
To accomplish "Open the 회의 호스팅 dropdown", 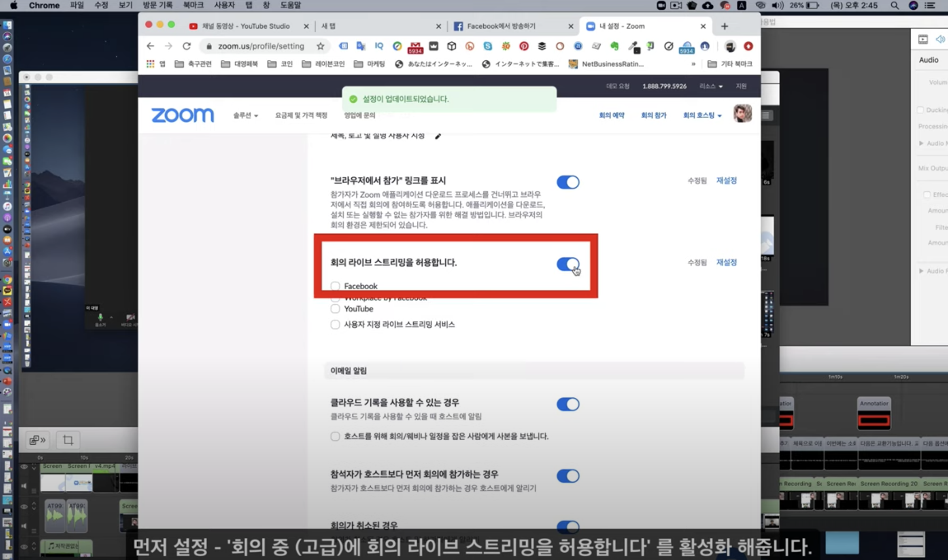I will click(702, 115).
